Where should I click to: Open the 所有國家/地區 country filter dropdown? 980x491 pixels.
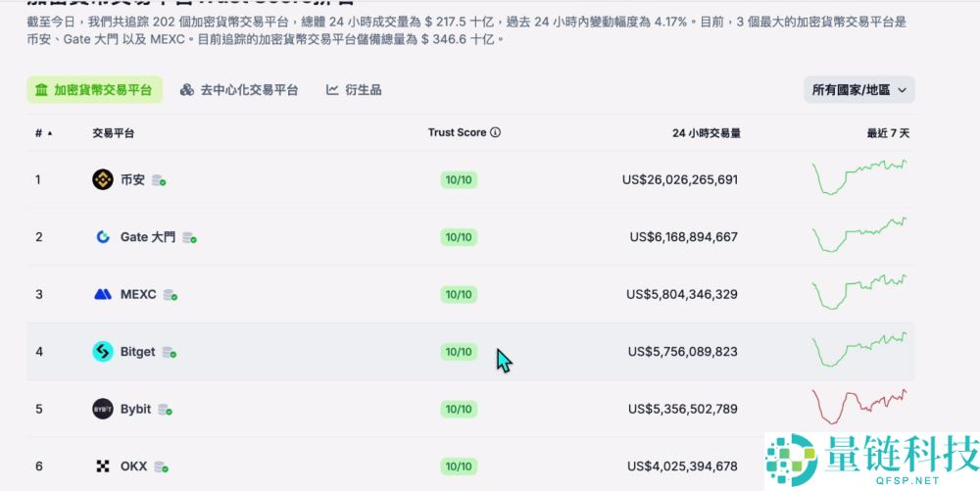tap(858, 90)
